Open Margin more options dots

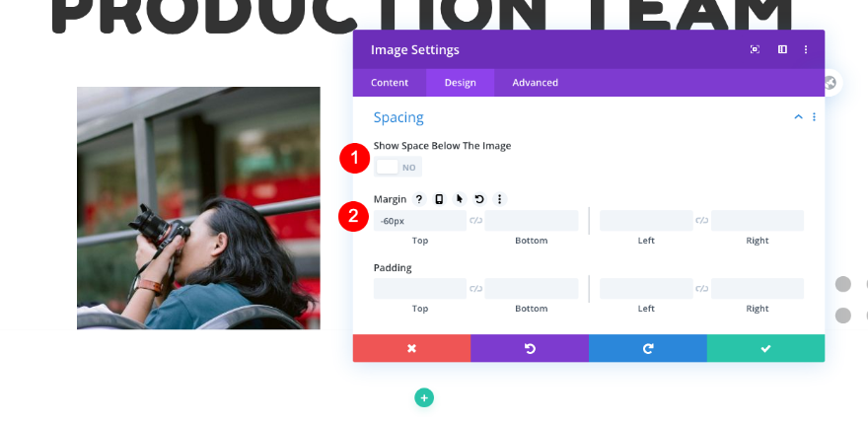pos(499,199)
